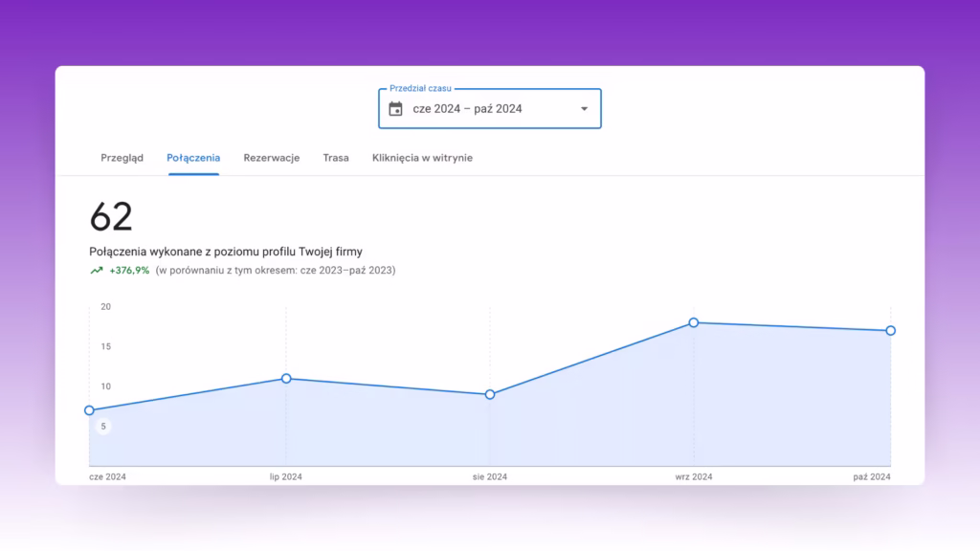Click 'Połączenia wykonane z poziomu profilu Twojej firmy' heading
The image size is (980, 551).
pos(226,252)
